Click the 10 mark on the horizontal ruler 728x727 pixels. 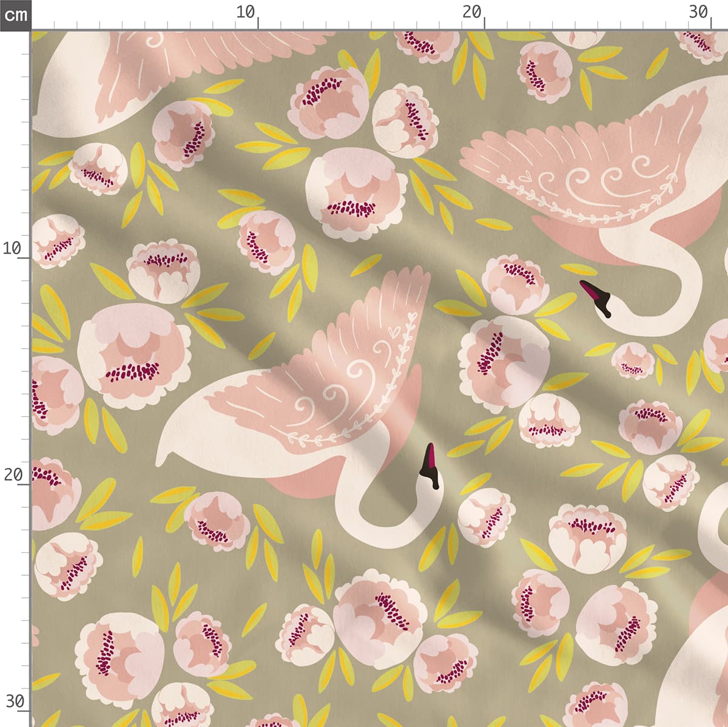pos(246,12)
